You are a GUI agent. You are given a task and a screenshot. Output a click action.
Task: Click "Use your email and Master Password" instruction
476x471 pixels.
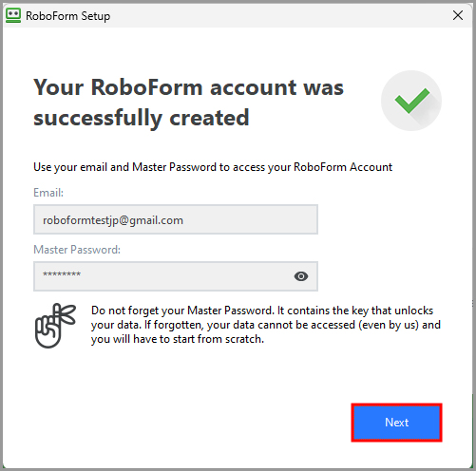pos(213,167)
